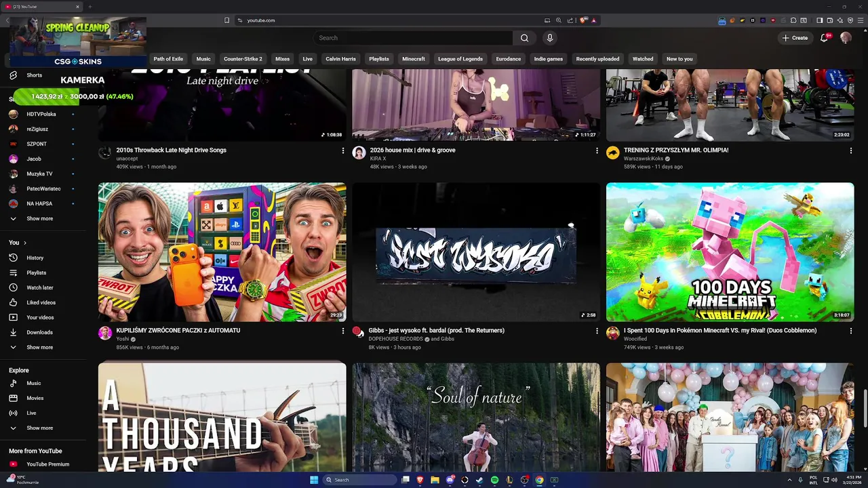The width and height of the screenshot is (868, 488).
Task: Open the Jest Wysoko graffiti thumbnail
Action: (476, 252)
